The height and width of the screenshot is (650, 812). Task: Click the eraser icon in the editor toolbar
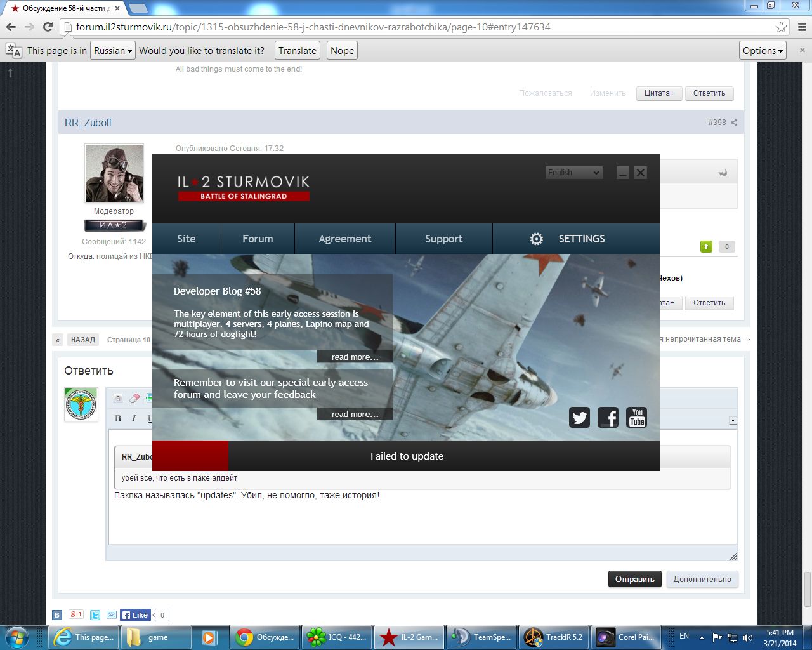click(x=134, y=398)
